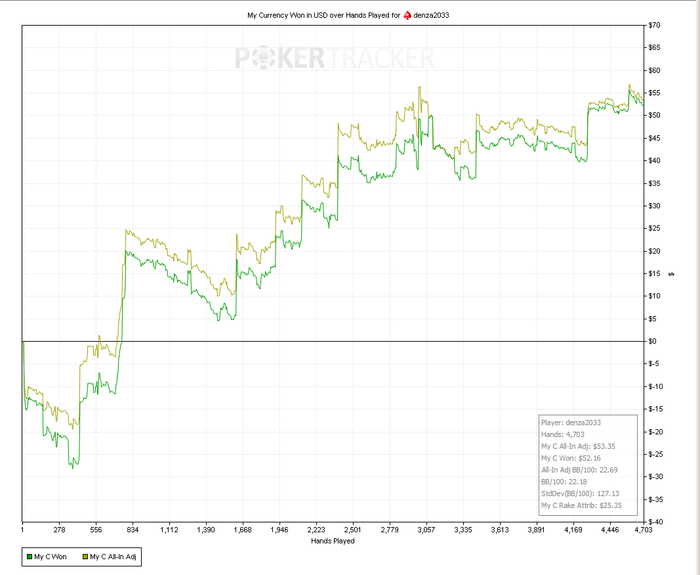Image resolution: width=700 pixels, height=575 pixels.
Task: Click the yellow My C All-In Adj legend swatch
Action: click(x=85, y=557)
